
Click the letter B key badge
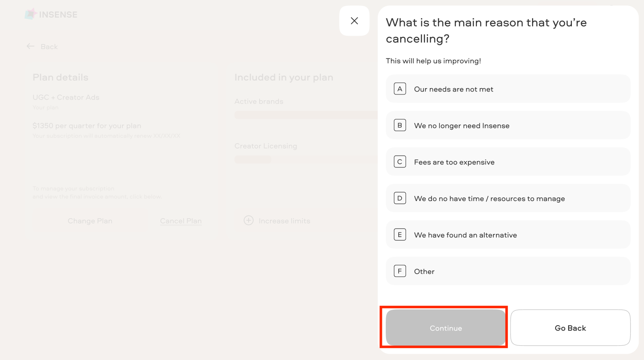[400, 125]
